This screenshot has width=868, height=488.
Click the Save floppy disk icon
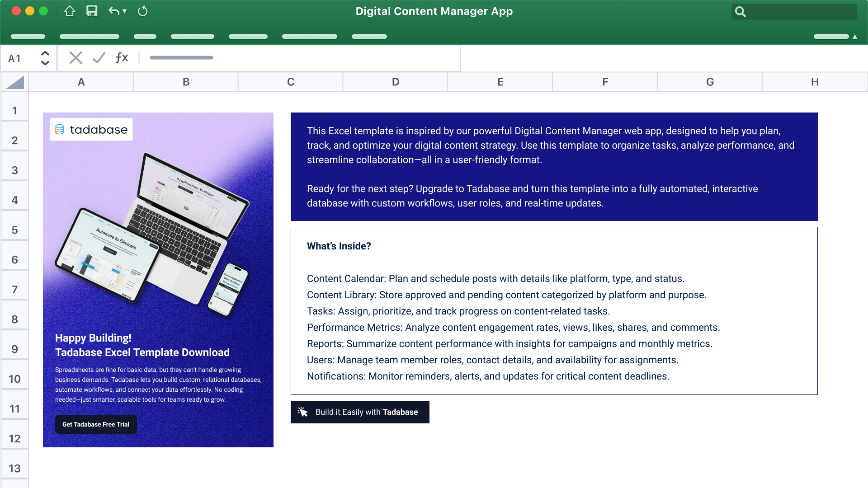pos(92,11)
